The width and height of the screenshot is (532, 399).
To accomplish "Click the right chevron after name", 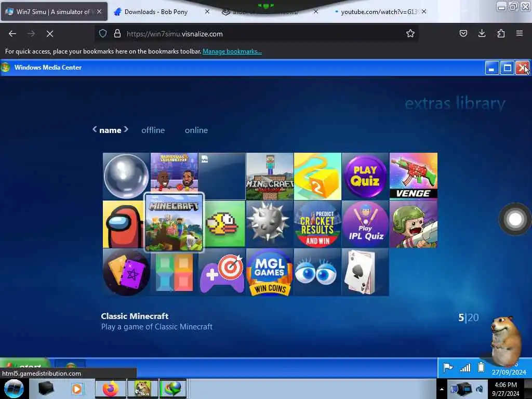I will 126,129.
